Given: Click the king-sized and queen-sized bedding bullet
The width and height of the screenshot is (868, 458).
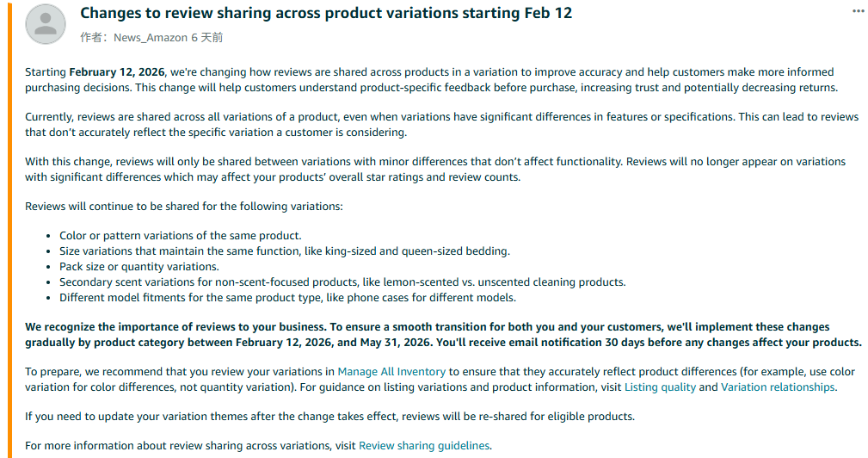Looking at the screenshot, I should pyautogui.click(x=284, y=251).
